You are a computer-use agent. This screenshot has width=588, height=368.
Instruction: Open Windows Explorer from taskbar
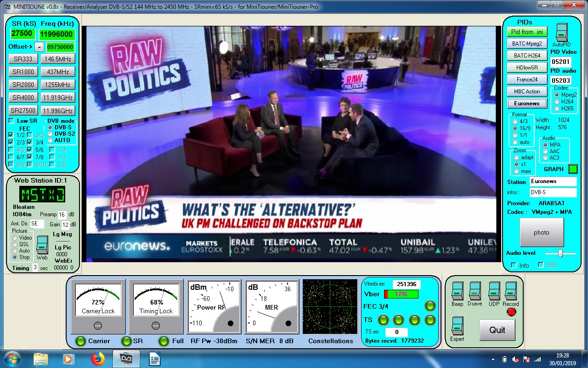pos(40,358)
